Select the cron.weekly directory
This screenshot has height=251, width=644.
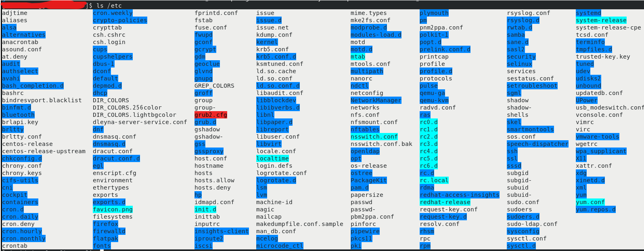113,13
